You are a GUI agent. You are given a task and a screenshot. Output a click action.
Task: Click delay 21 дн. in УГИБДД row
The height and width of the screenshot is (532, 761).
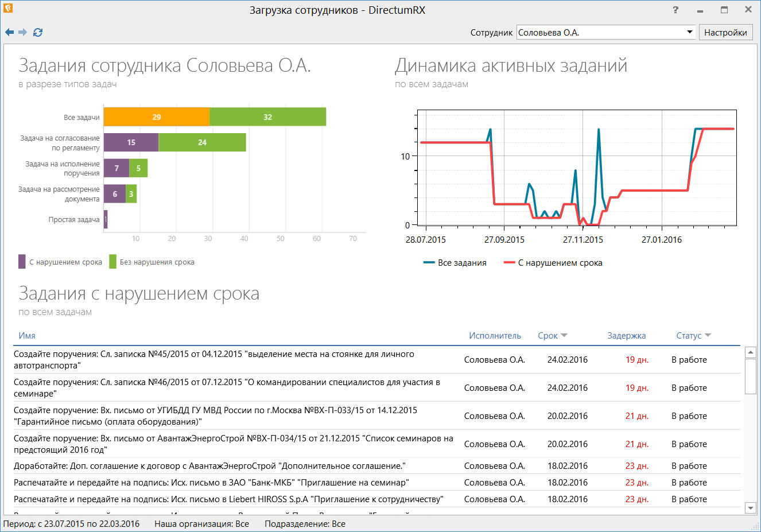[x=637, y=416]
